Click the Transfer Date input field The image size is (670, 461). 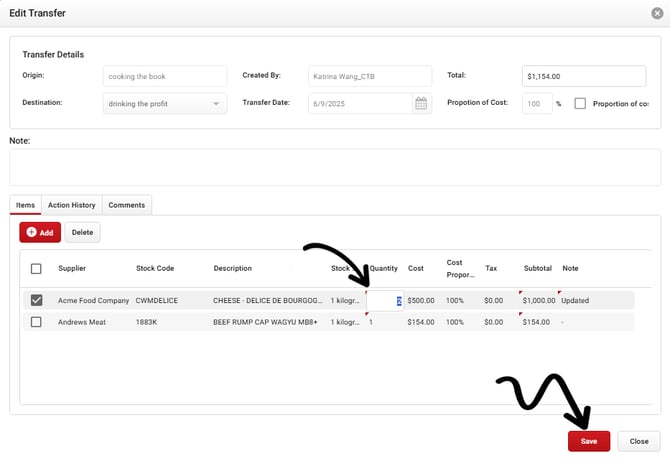360,103
